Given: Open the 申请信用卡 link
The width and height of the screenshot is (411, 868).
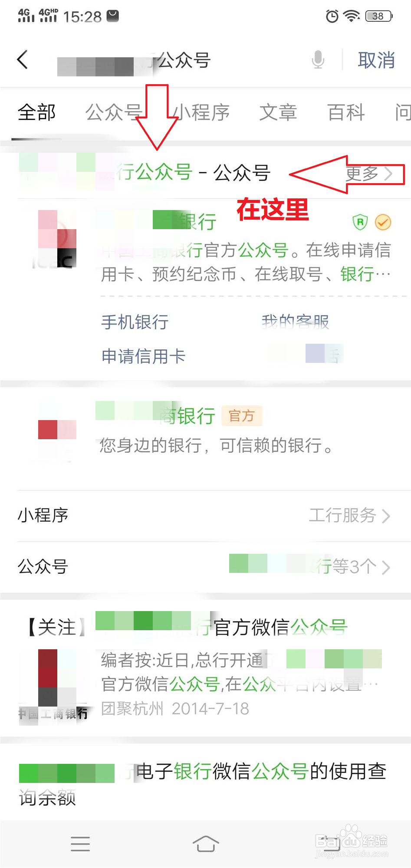Looking at the screenshot, I should click(144, 356).
